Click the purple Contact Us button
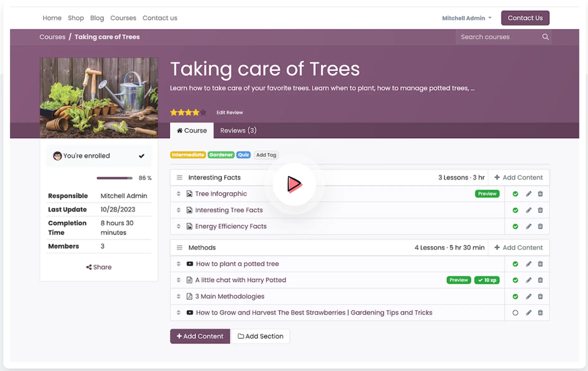588x371 pixels. click(525, 18)
